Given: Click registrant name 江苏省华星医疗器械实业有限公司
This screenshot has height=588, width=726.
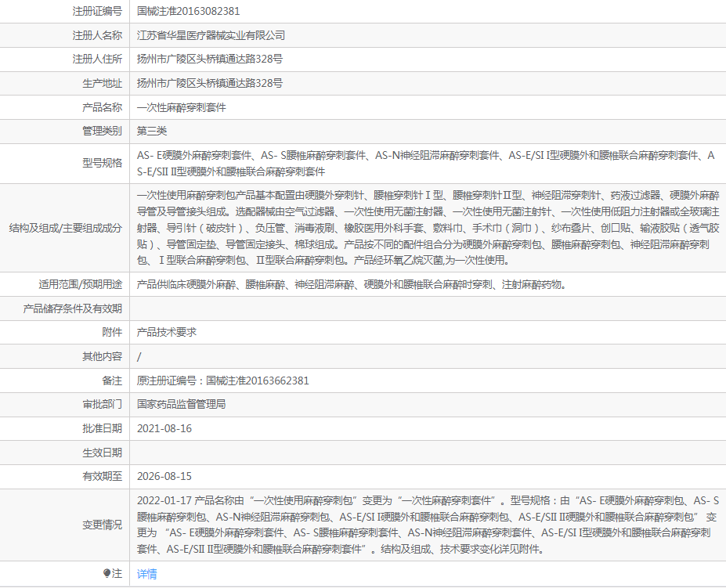Looking at the screenshot, I should [211, 35].
